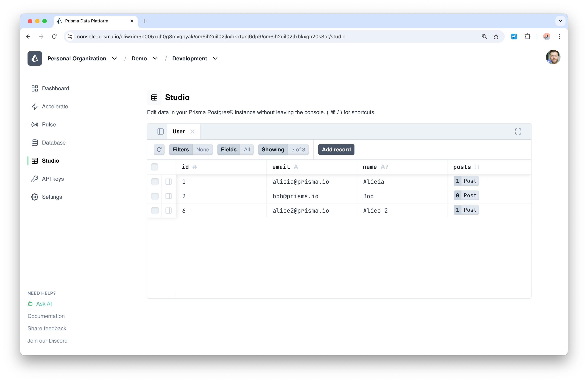Open the Dashboard section
The image size is (588, 382).
click(x=55, y=88)
